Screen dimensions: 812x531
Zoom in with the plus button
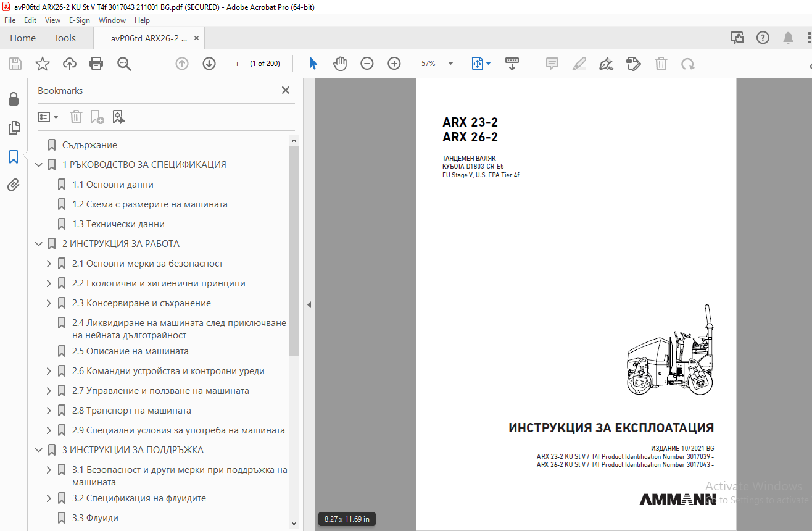[394, 64]
